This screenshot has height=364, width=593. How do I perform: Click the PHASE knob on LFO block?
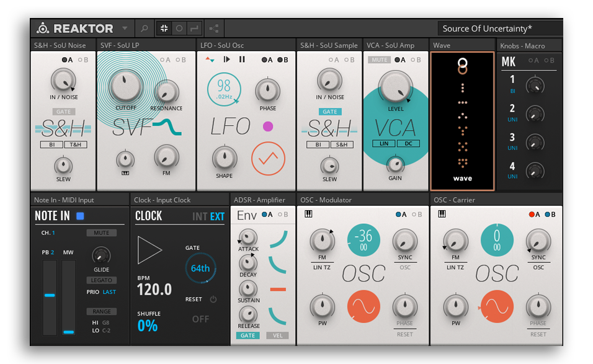(268, 91)
